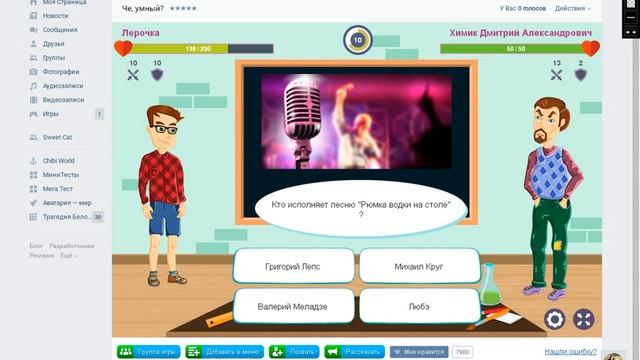The width and height of the screenshot is (640, 360).
Task: Open Игры in the sidebar
Action: pos(51,114)
